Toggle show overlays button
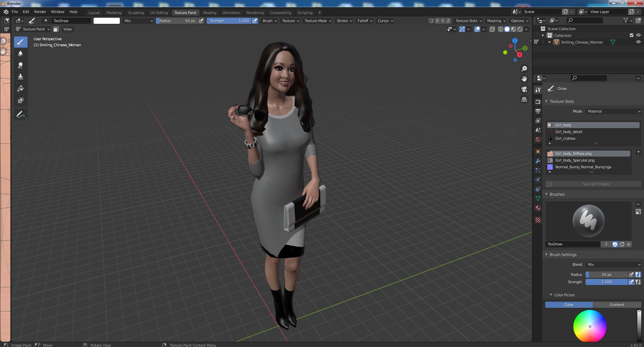This screenshot has width=644, height=347. (x=477, y=29)
